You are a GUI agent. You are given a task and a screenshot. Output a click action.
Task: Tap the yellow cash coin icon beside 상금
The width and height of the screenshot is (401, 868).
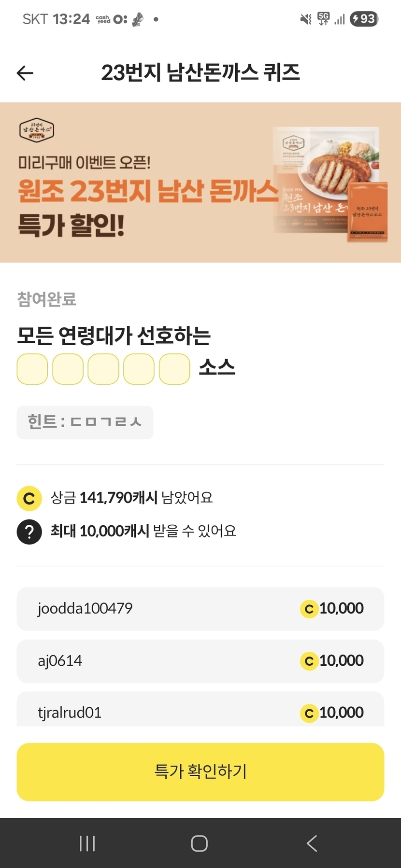(29, 498)
